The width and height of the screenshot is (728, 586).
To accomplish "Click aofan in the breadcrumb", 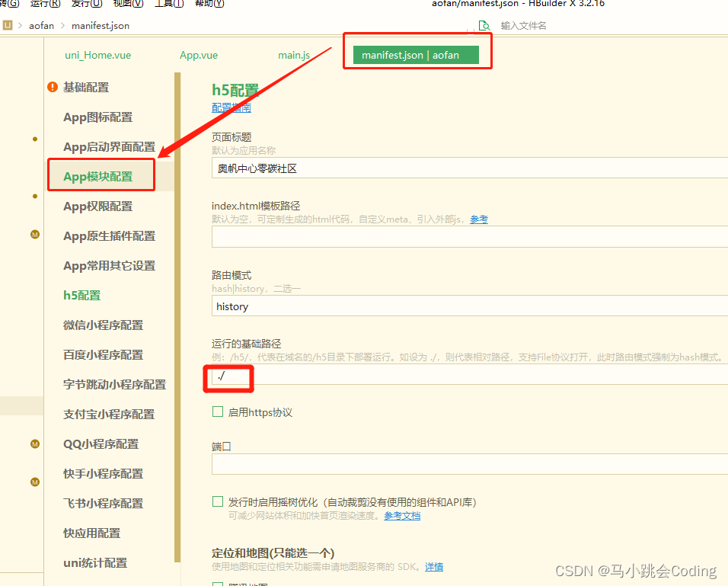I will click(x=41, y=26).
